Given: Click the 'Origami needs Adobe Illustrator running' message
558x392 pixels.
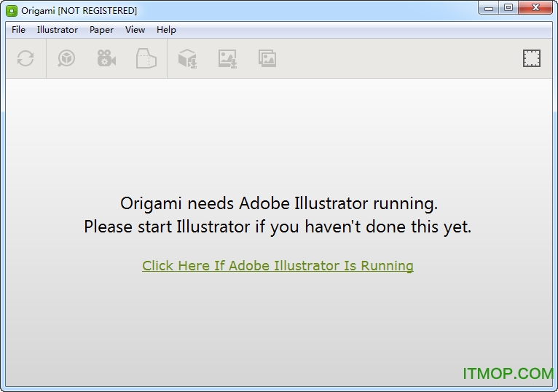Looking at the screenshot, I should (278, 203).
